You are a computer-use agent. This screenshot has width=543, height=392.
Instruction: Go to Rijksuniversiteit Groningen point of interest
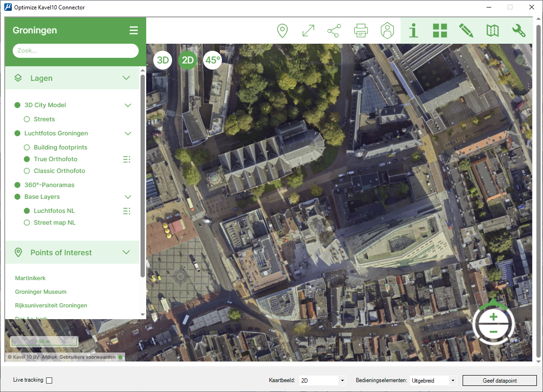pos(51,306)
